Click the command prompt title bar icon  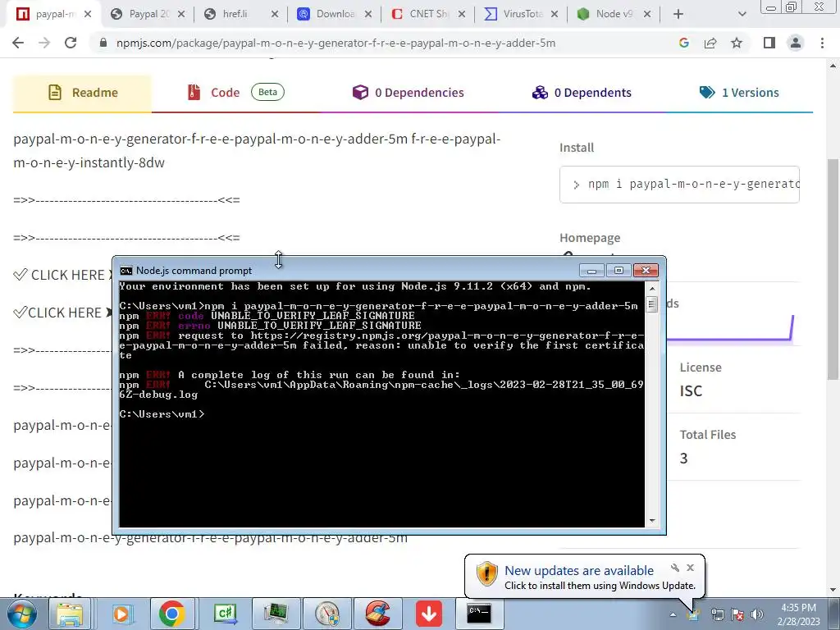(126, 271)
